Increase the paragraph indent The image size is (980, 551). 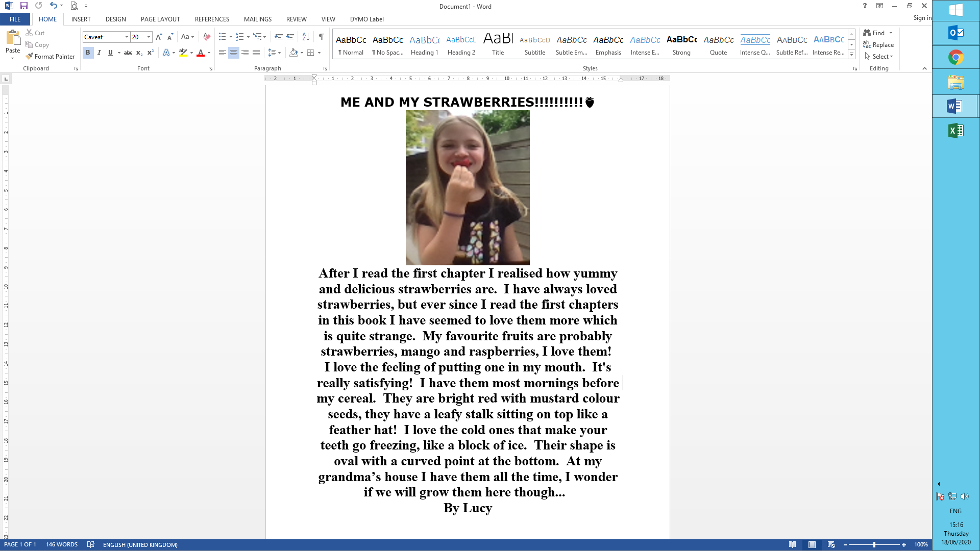(x=290, y=37)
